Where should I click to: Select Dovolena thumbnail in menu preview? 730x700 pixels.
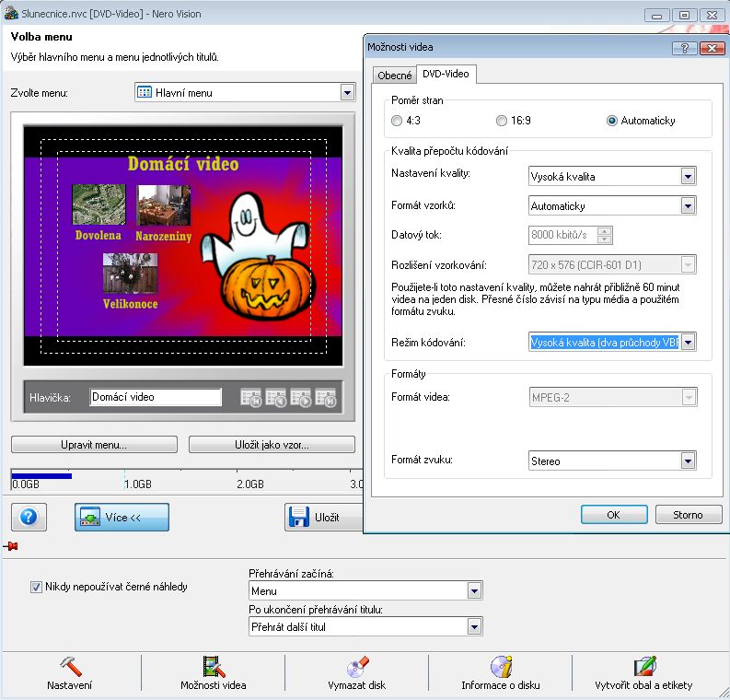[x=98, y=204]
